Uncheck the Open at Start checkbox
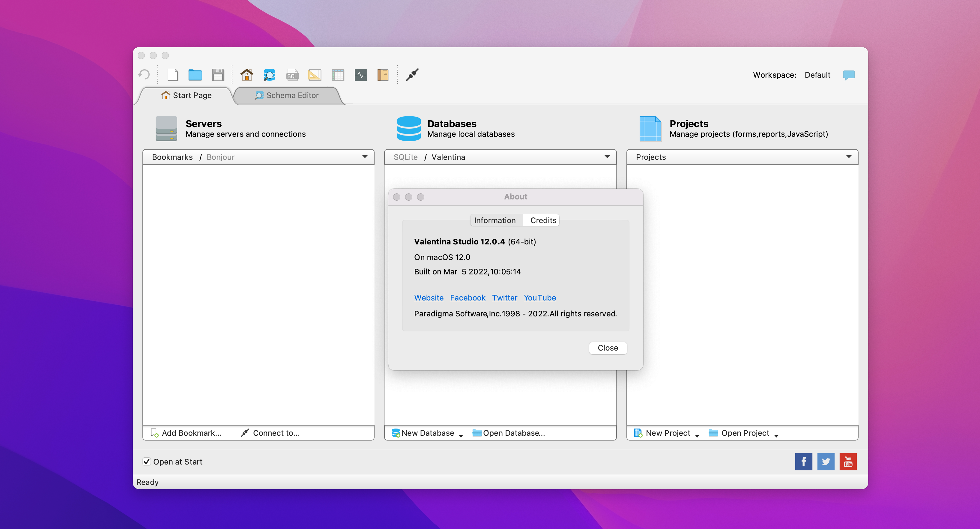 (146, 461)
